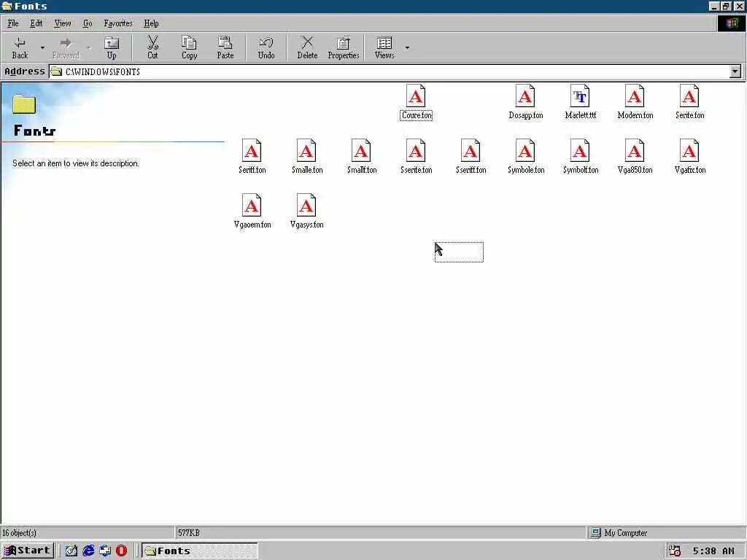The width and height of the screenshot is (747, 560).
Task: Open the File menu
Action: 13,23
